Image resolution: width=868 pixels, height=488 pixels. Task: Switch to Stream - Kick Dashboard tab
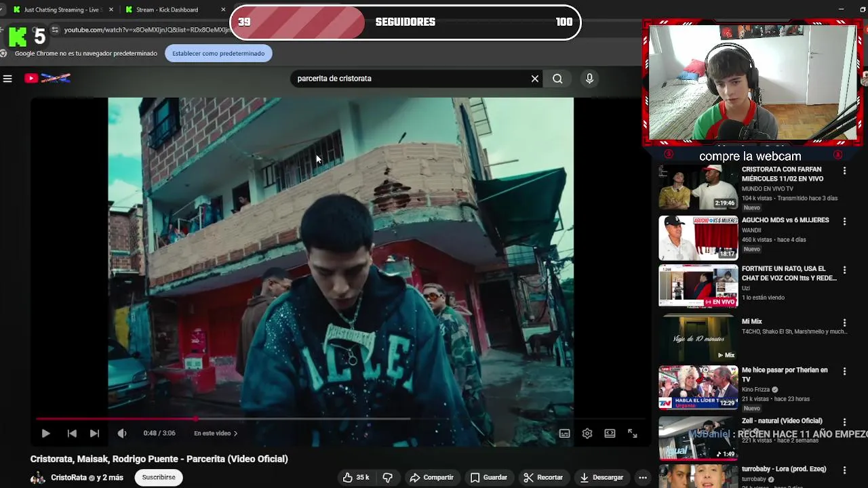(167, 9)
